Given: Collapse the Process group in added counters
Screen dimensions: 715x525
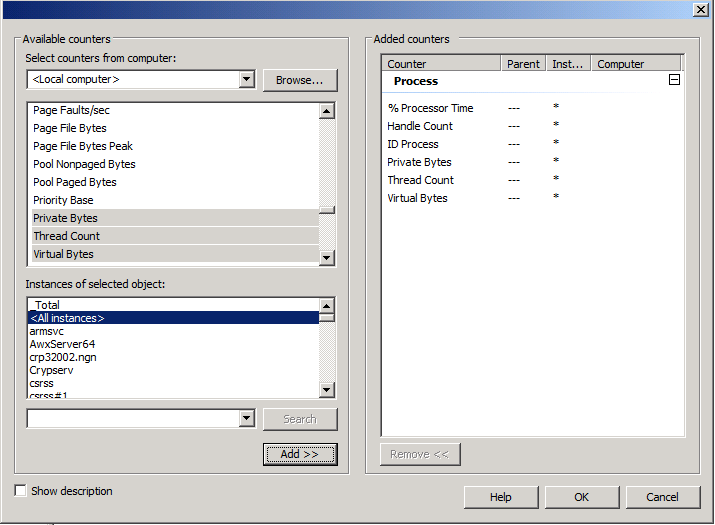Looking at the screenshot, I should click(x=674, y=80).
